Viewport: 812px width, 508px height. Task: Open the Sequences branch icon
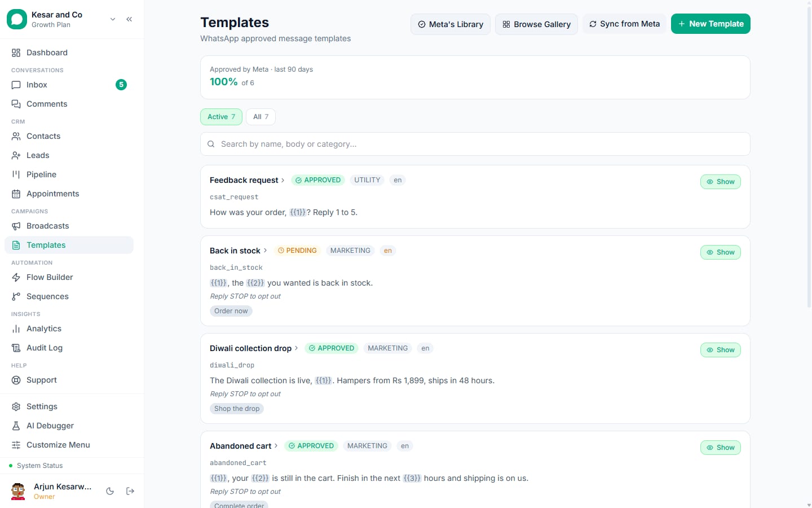(x=16, y=296)
